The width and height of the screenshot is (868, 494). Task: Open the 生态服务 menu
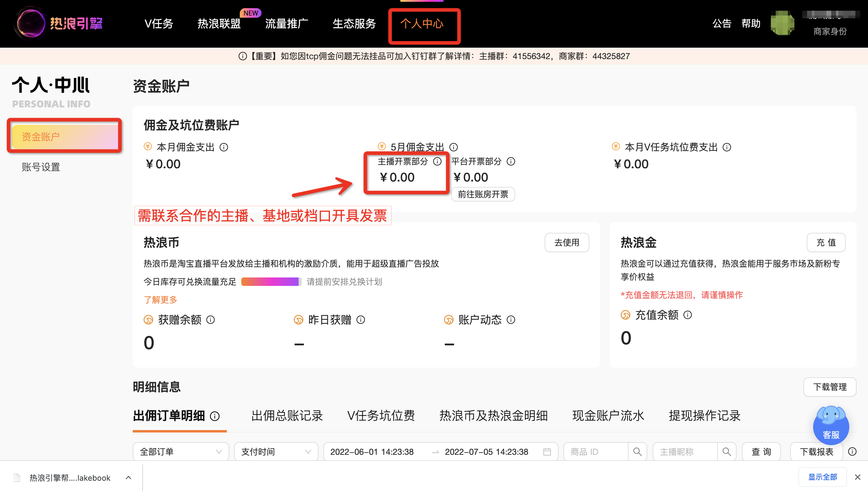coord(354,24)
